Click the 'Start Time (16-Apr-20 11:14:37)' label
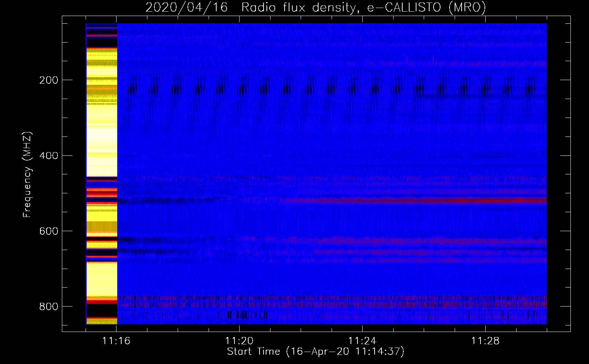589x364 pixels. [316, 352]
